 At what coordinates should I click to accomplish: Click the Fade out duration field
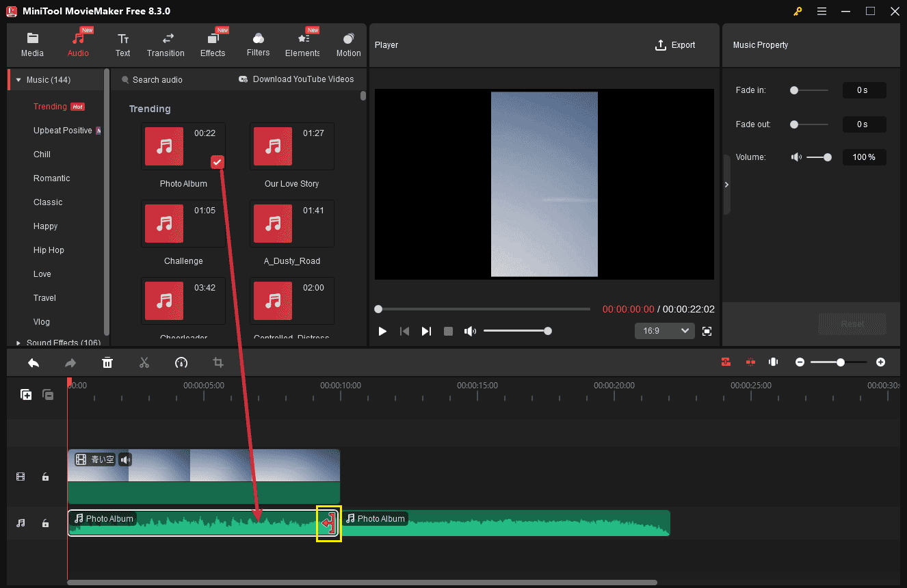[864, 124]
